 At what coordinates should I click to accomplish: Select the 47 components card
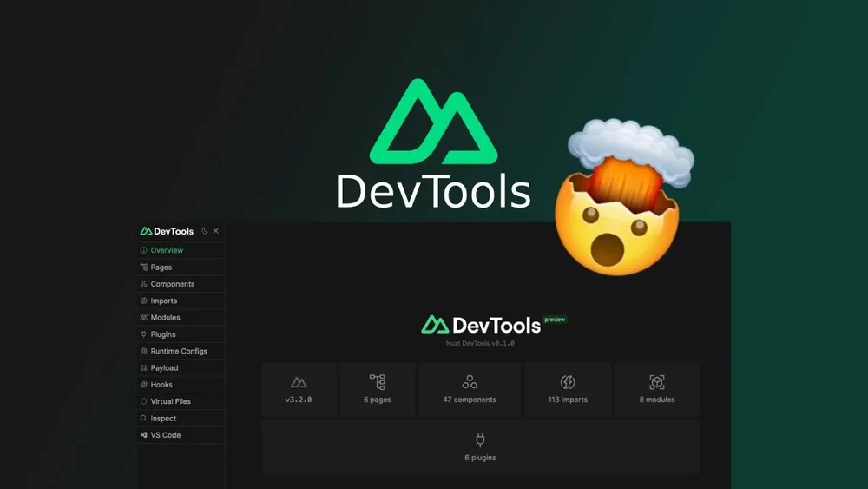470,390
